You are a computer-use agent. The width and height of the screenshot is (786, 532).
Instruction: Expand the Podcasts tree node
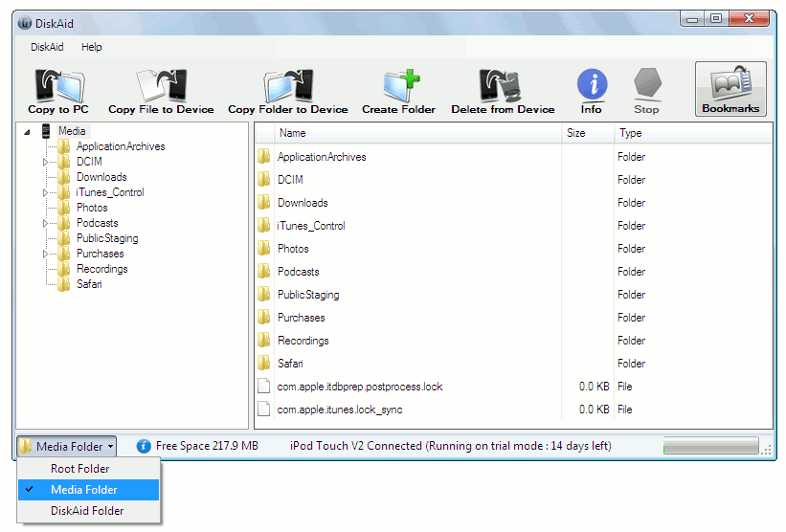point(45,223)
